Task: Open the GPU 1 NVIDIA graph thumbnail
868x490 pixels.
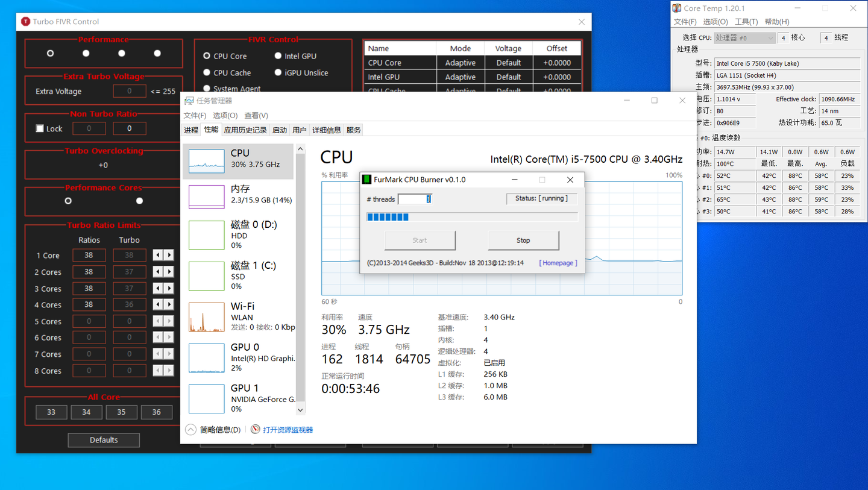Action: pos(206,399)
